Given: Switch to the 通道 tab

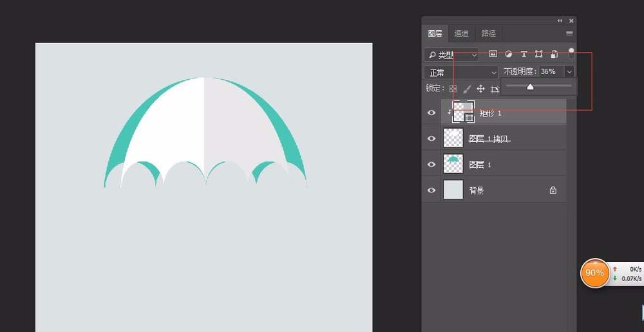Looking at the screenshot, I should click(x=461, y=33).
